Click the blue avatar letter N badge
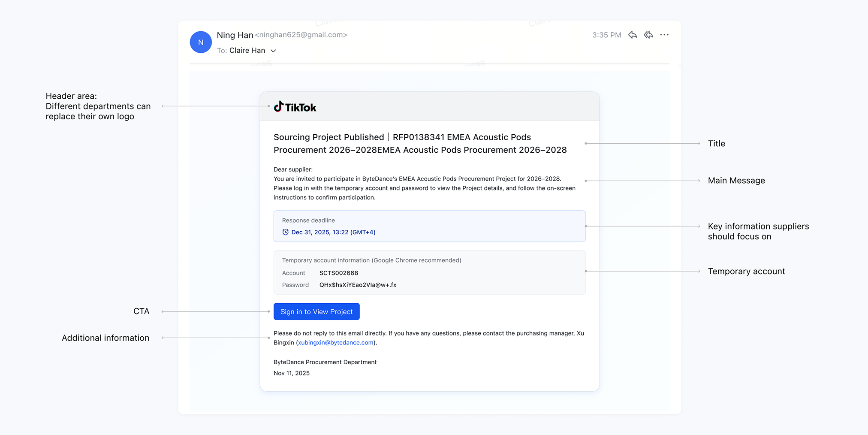868x435 pixels. tap(200, 42)
